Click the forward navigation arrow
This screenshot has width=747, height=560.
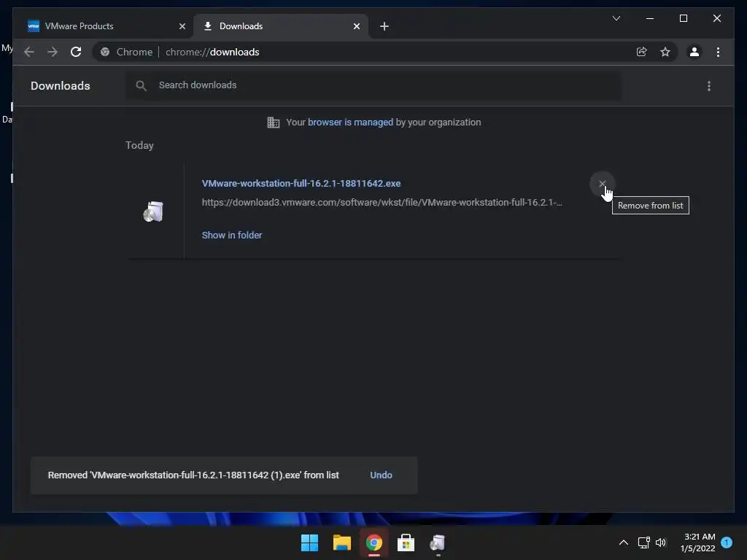click(x=53, y=52)
